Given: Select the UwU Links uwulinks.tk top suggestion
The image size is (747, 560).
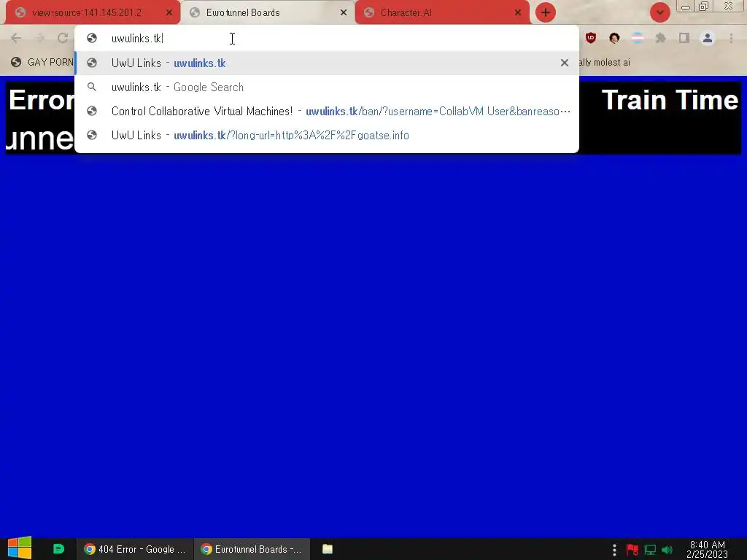Looking at the screenshot, I should (327, 63).
